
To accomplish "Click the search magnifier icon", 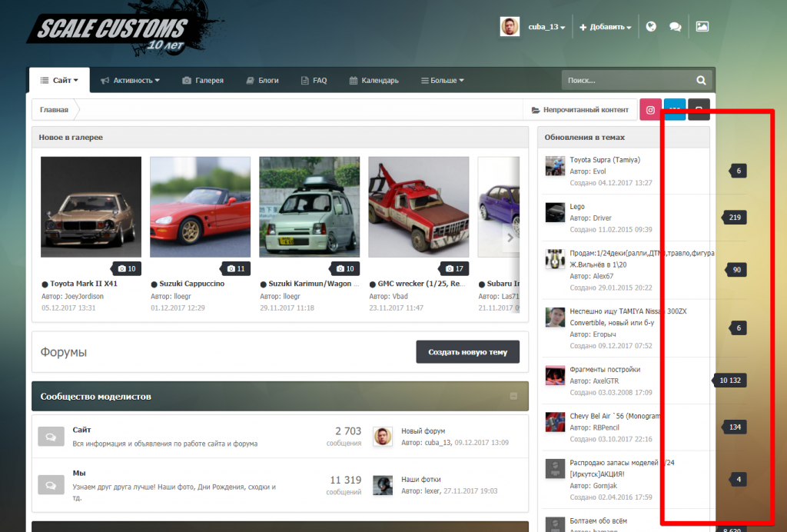I will pos(700,79).
